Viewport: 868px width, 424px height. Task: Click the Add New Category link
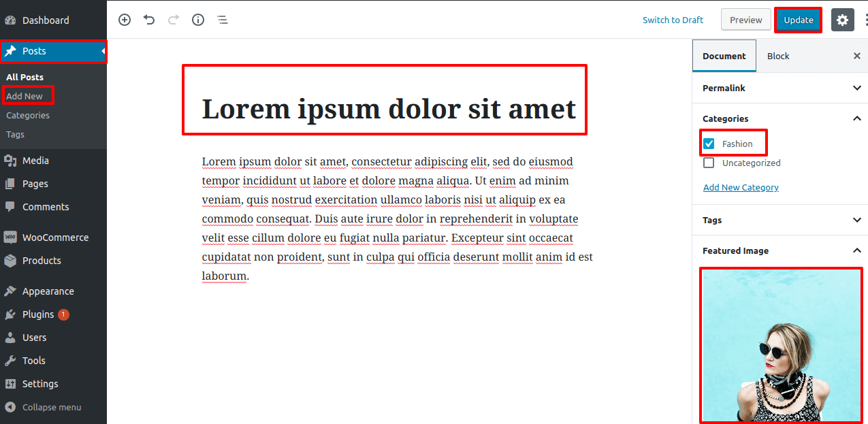[x=741, y=187]
